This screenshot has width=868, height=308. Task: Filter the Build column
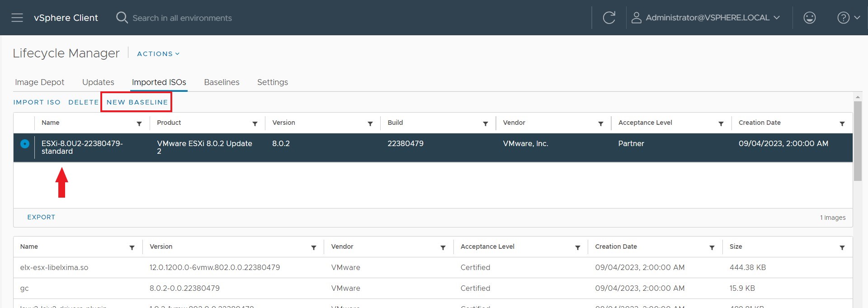486,123
